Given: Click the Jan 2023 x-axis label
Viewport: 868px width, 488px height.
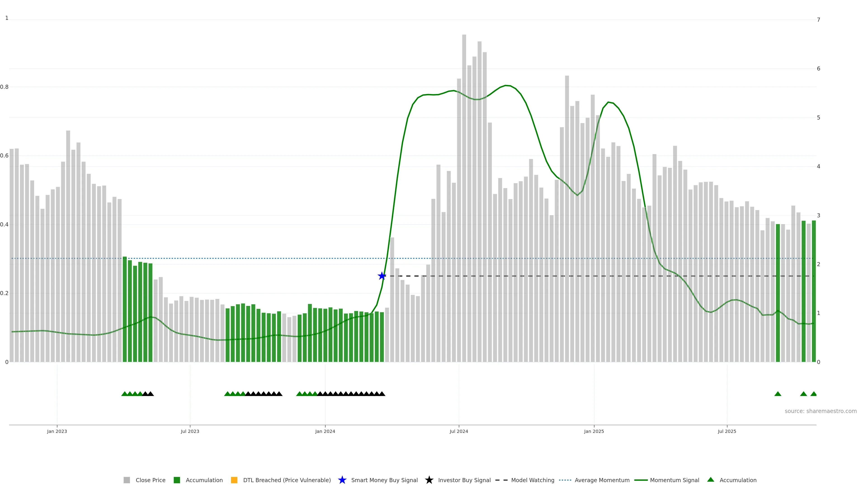Looking at the screenshot, I should tap(57, 432).
